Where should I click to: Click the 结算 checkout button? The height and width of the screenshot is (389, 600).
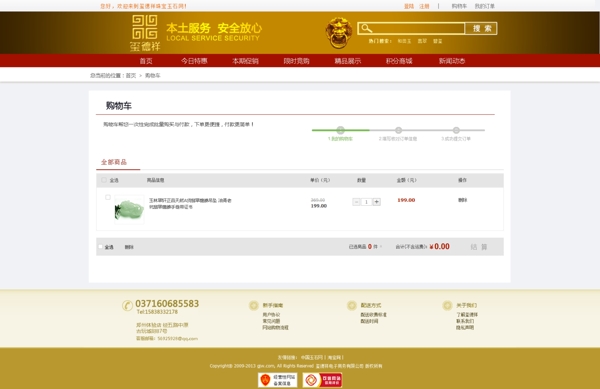[x=479, y=247]
